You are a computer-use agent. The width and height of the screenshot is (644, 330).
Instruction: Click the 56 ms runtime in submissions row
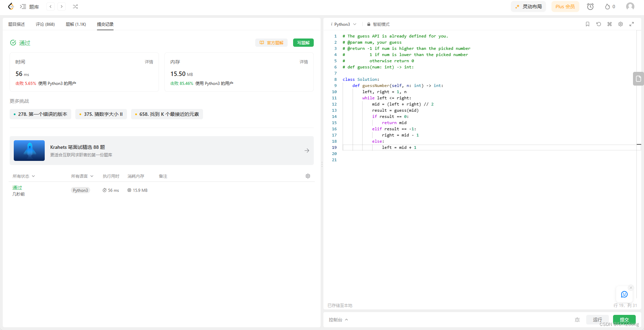point(111,190)
